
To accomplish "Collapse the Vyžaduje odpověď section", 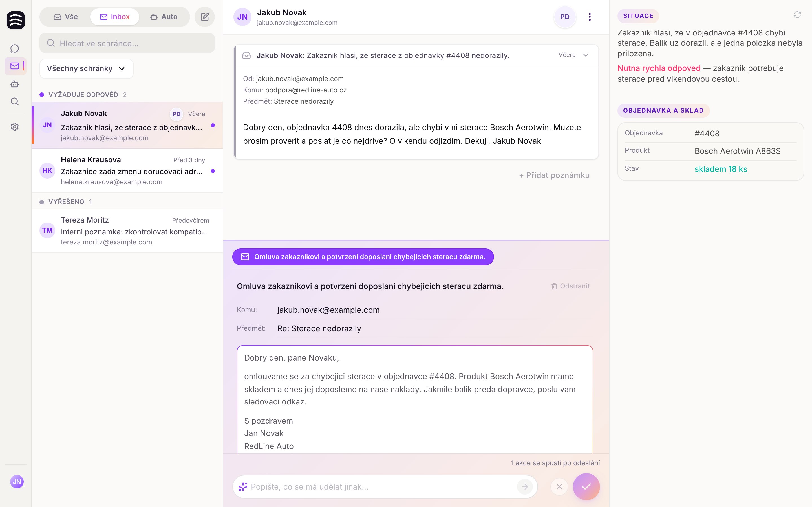I will click(83, 95).
